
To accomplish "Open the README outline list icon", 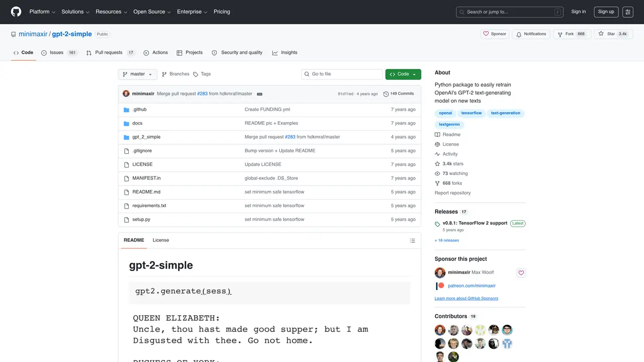I will click(x=413, y=241).
